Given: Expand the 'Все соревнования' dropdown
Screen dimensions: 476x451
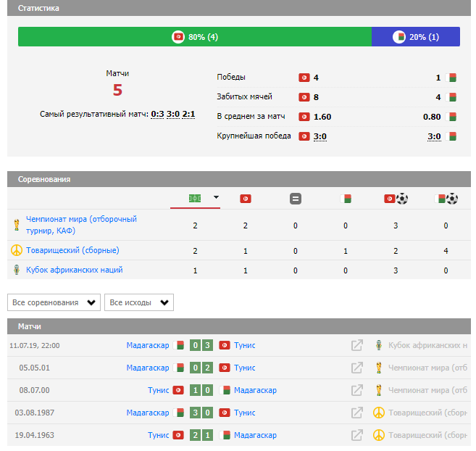Looking at the screenshot, I should (x=54, y=302).
